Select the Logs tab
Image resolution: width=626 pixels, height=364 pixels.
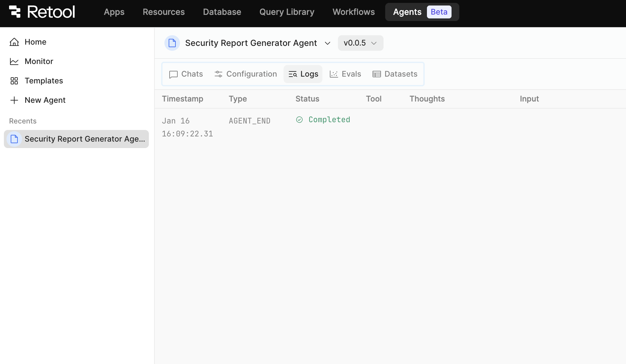[x=303, y=74]
